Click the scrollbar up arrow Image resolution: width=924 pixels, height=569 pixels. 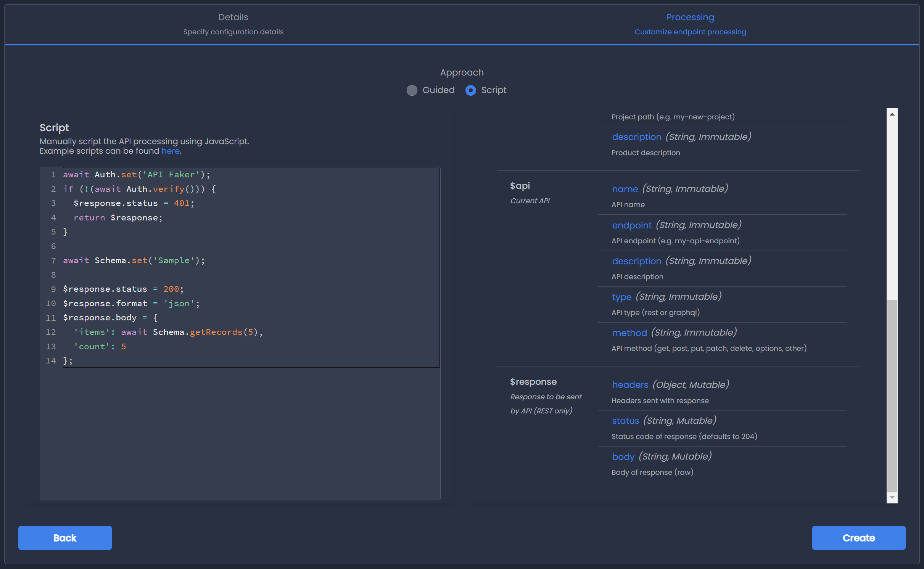(892, 114)
